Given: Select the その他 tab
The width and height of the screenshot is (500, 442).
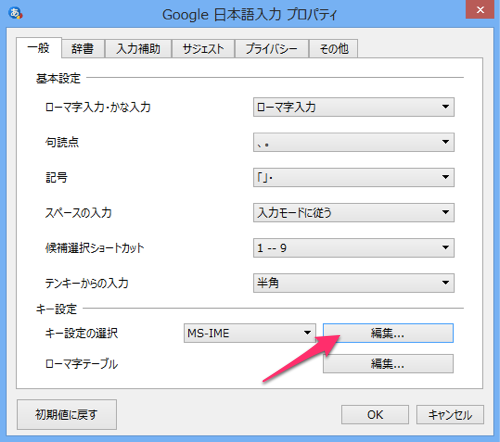Looking at the screenshot, I should click(x=334, y=49).
